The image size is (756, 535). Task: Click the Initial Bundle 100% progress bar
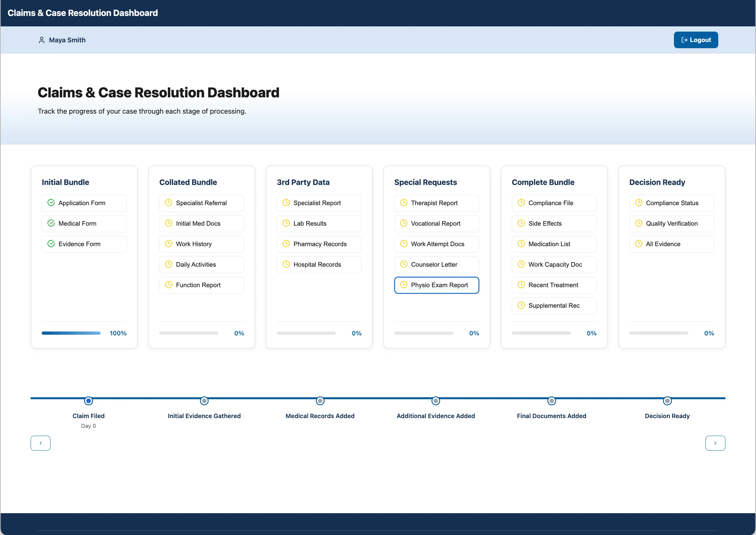click(x=71, y=333)
